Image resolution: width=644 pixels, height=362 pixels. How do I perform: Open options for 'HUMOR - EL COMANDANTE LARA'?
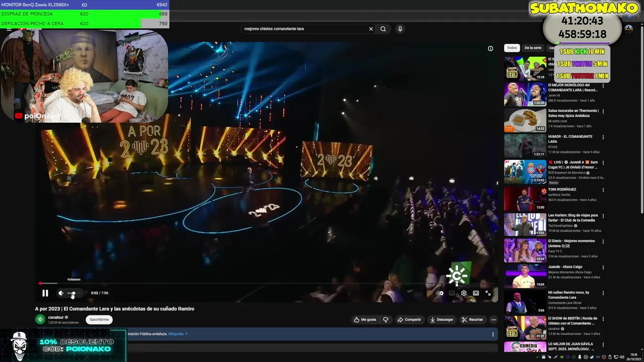click(x=603, y=137)
